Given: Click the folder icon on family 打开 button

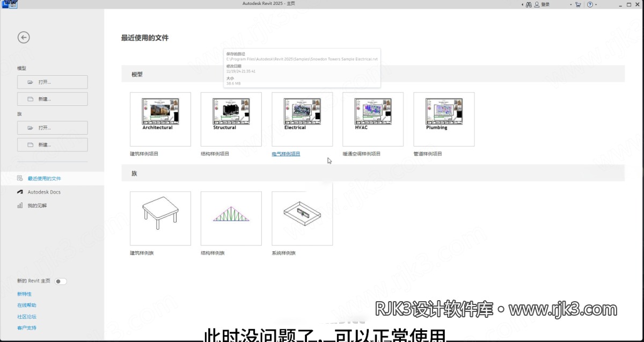Looking at the screenshot, I should tap(31, 128).
